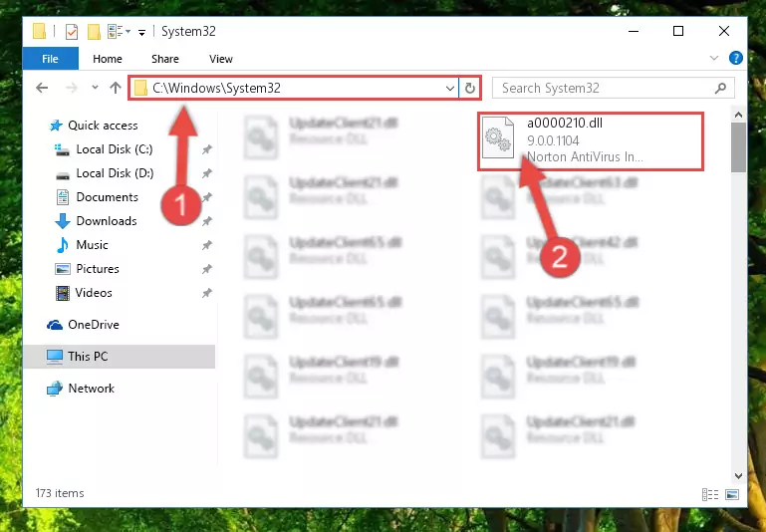Click the folder icon in title bar
This screenshot has height=532, width=766.
point(40,31)
